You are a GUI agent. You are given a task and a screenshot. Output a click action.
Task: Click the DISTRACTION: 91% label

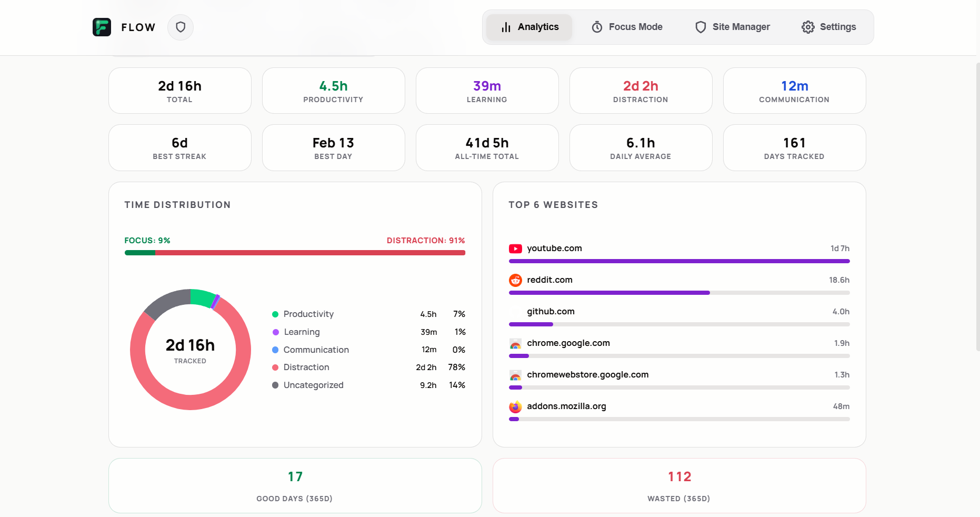426,241
